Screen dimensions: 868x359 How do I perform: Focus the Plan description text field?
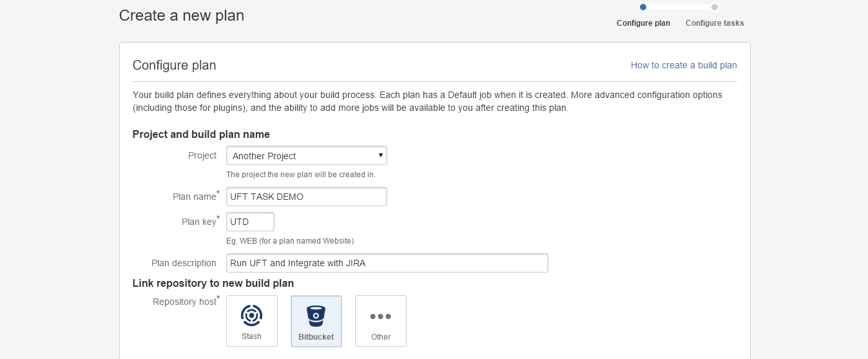[387, 263]
